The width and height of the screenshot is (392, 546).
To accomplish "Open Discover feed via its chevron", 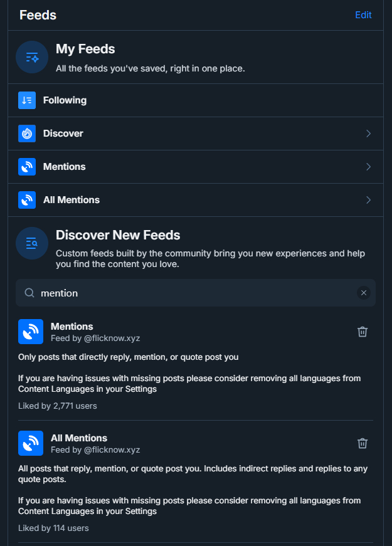I will point(368,134).
